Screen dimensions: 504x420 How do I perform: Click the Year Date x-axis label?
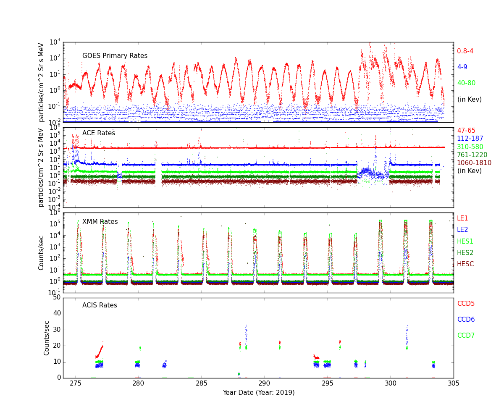pos(258,393)
